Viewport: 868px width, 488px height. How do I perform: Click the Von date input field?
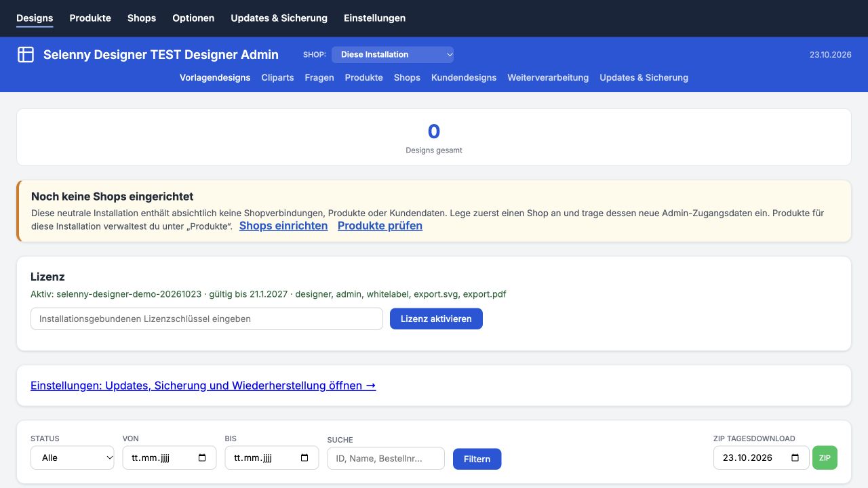pos(170,458)
